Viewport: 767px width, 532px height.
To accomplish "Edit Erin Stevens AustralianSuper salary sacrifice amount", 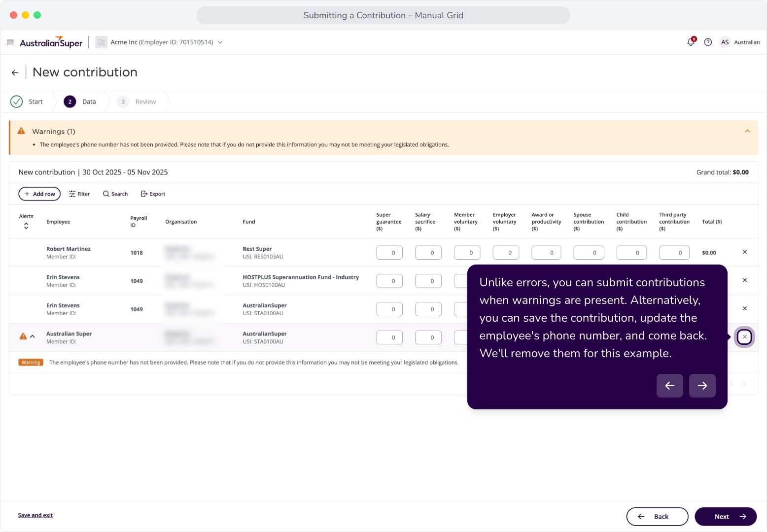I will pyautogui.click(x=428, y=309).
